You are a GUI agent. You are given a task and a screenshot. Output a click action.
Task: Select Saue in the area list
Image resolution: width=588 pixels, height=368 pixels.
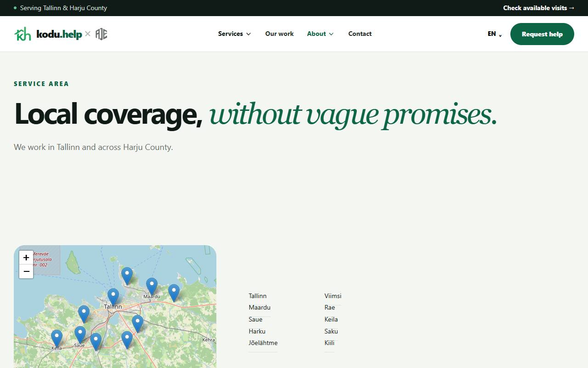point(255,319)
